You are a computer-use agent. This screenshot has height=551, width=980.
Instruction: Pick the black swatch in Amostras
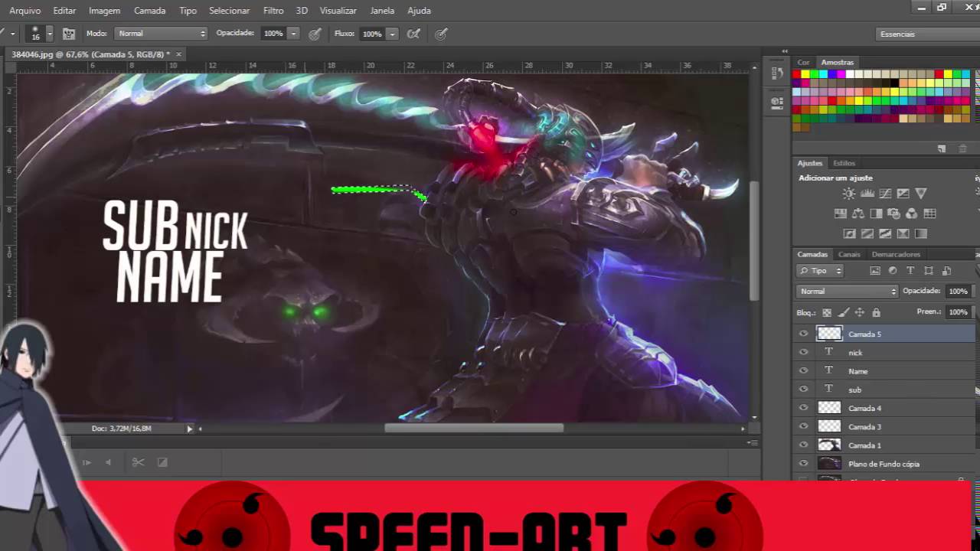tap(893, 83)
